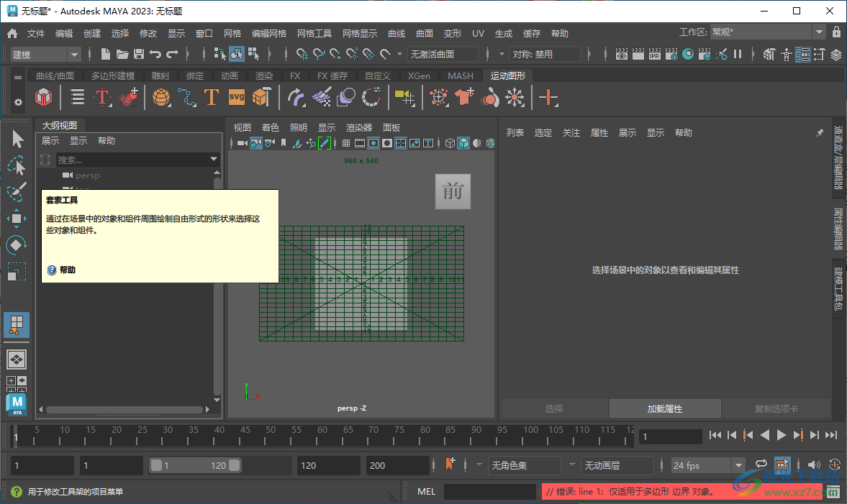Click the red T type shelf icon
847x504 pixels.
pyautogui.click(x=102, y=97)
